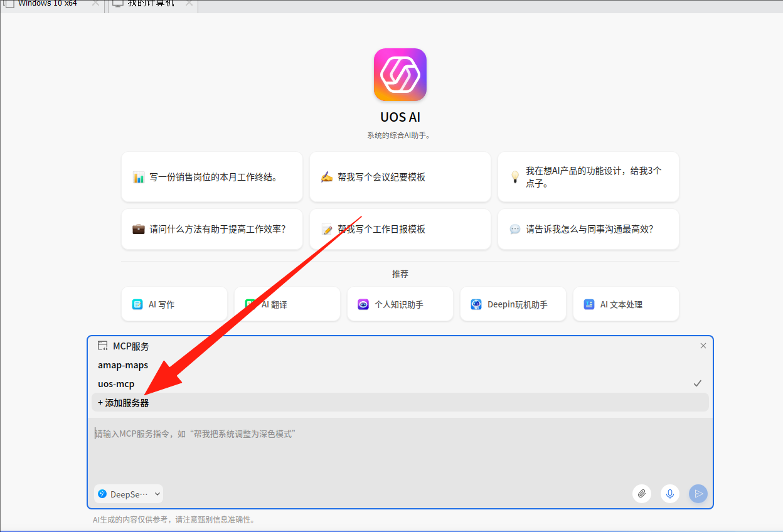Click the UOS AI title text
Screen dimensions: 783x532
[400, 117]
